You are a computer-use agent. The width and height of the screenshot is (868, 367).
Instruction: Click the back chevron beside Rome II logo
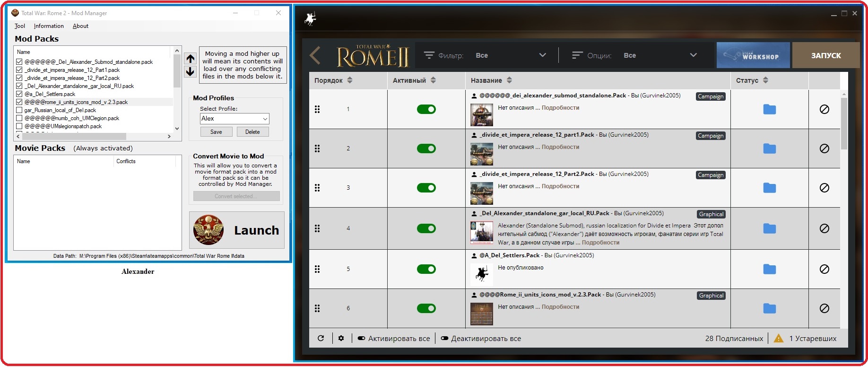tap(315, 55)
